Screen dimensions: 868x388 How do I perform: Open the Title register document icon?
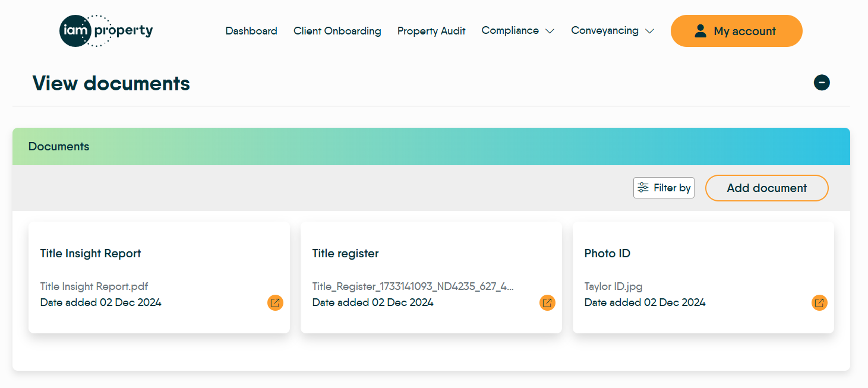click(x=547, y=303)
